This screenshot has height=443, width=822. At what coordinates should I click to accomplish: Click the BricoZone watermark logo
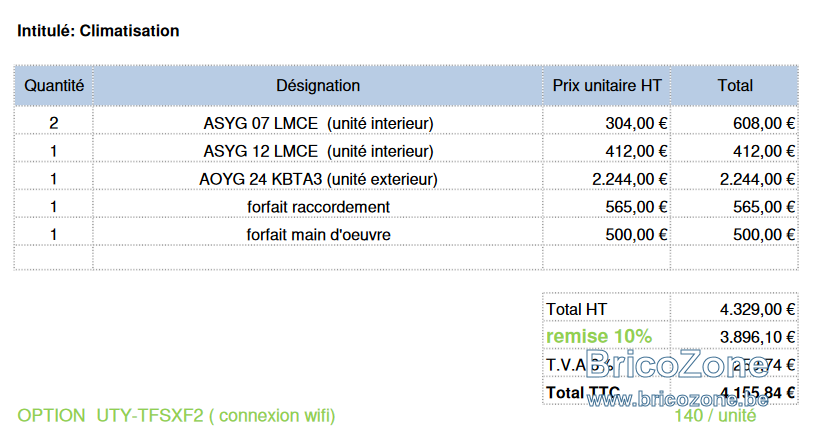click(x=678, y=365)
